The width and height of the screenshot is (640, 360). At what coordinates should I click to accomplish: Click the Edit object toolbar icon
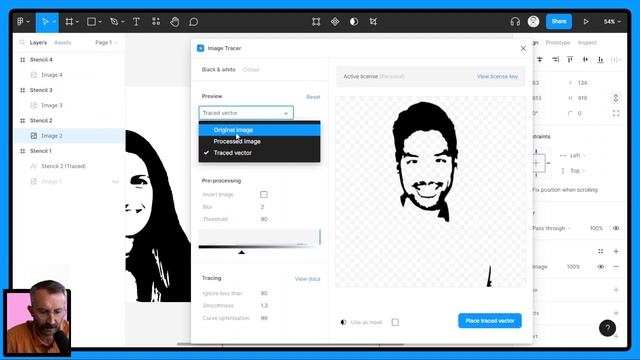[316, 22]
